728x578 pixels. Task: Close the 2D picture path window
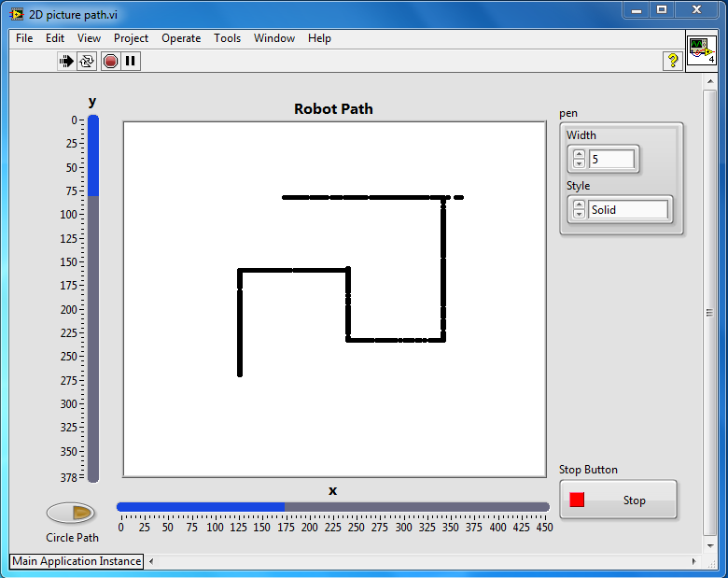(x=696, y=10)
